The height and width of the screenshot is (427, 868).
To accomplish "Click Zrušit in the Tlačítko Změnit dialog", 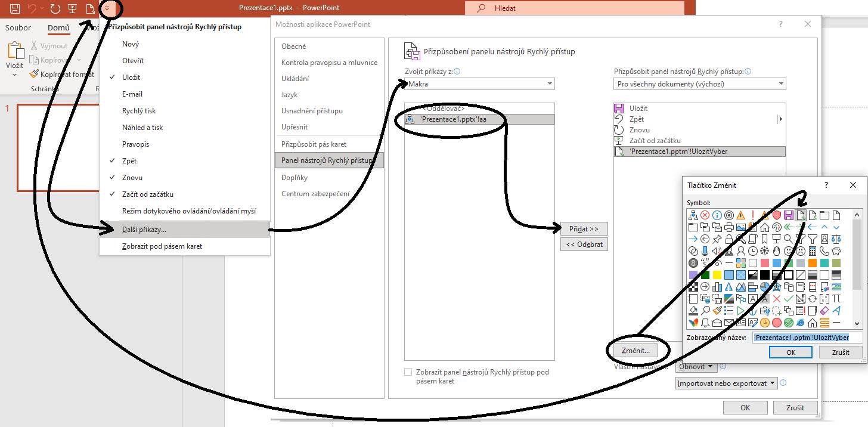I will pyautogui.click(x=841, y=352).
